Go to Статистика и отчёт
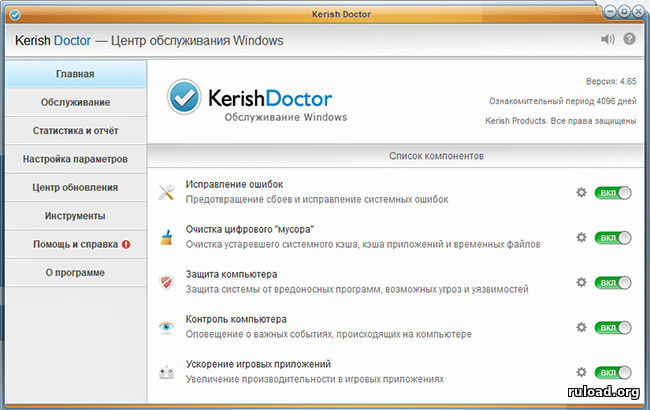The image size is (650, 410). pos(76,131)
